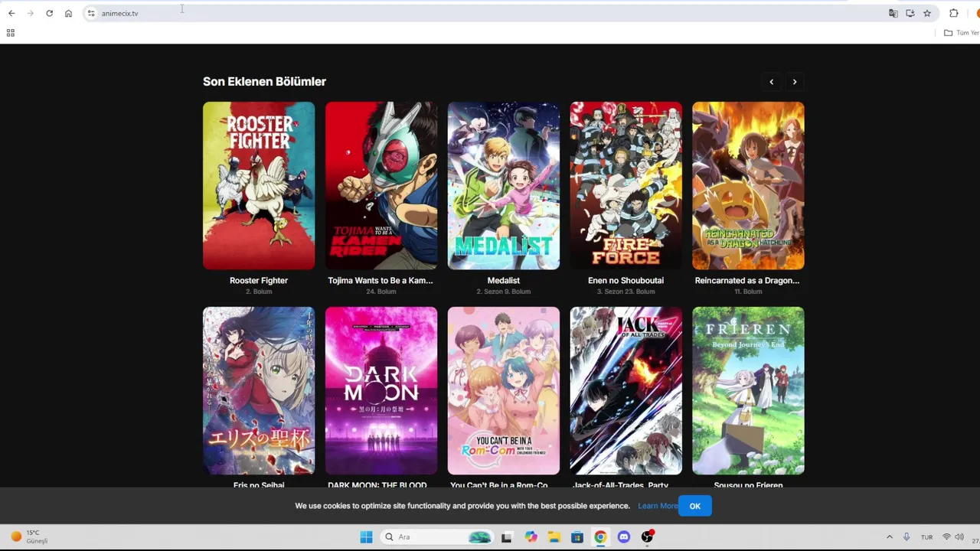Click the Rooster Fighter 2. Bölüm text
This screenshot has width=980, height=551.
[259, 292]
